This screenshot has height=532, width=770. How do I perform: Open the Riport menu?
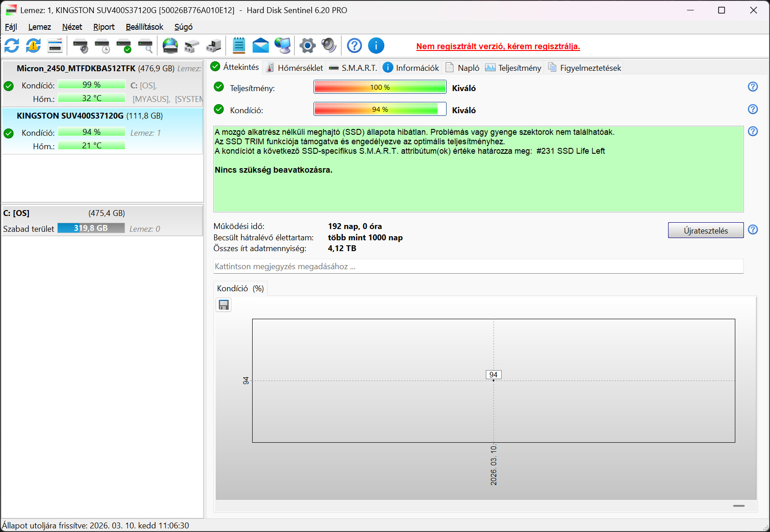point(104,27)
